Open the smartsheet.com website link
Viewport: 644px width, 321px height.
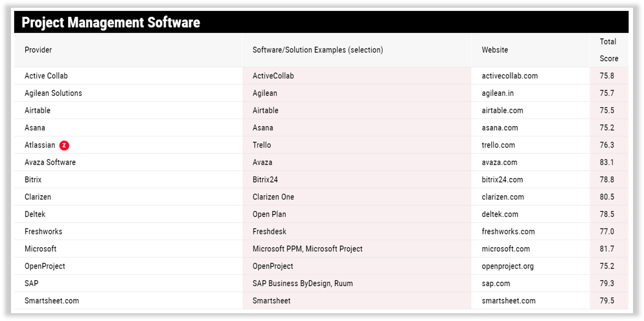(x=509, y=300)
